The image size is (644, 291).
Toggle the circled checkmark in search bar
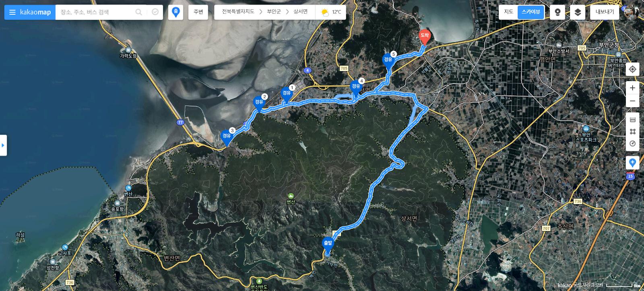point(155,12)
